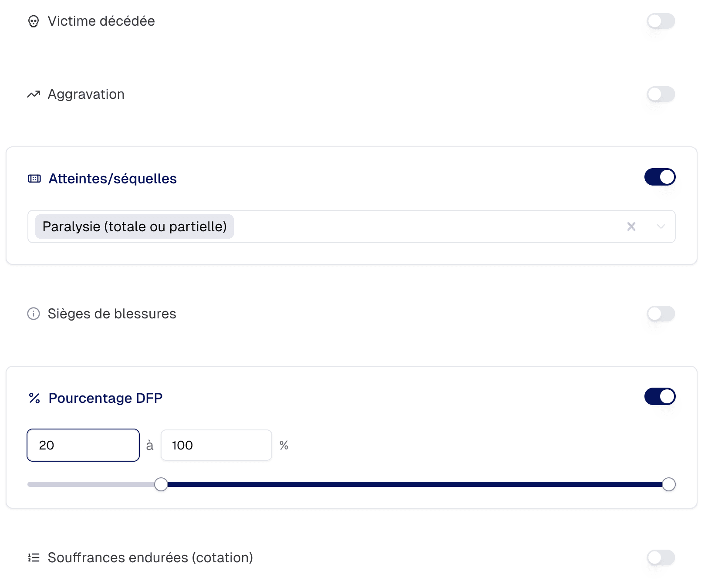Click the Atteintes/séquelles section icon

[34, 179]
